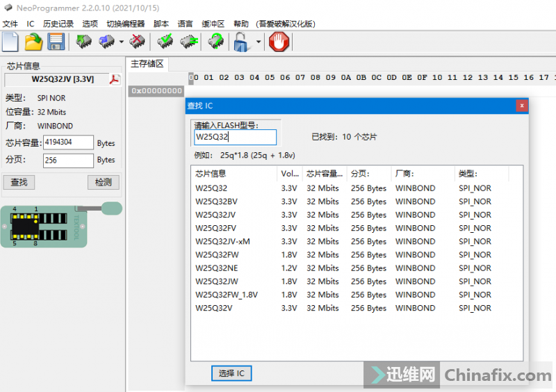
Task: Click the 1.2V voltage of W25Q32NE
Action: point(289,268)
